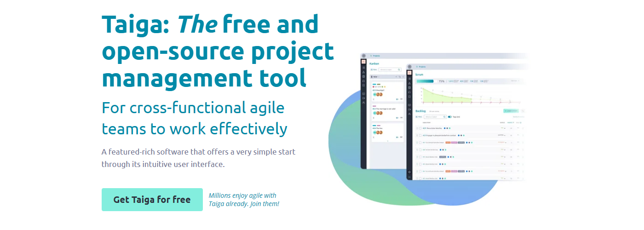The width and height of the screenshot is (644, 230).
Task: Tick the checkbox for #32 Engage in pleasantries
Action: click(420, 135)
